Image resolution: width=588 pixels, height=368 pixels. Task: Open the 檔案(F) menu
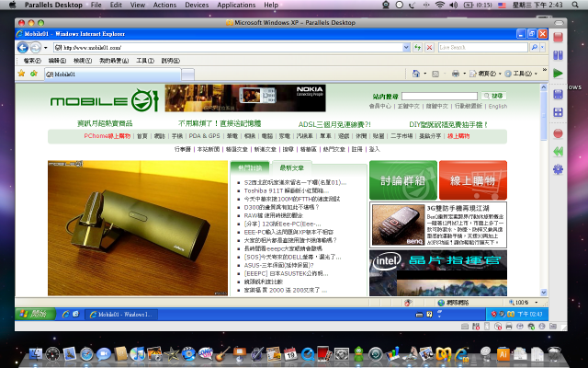click(x=32, y=61)
